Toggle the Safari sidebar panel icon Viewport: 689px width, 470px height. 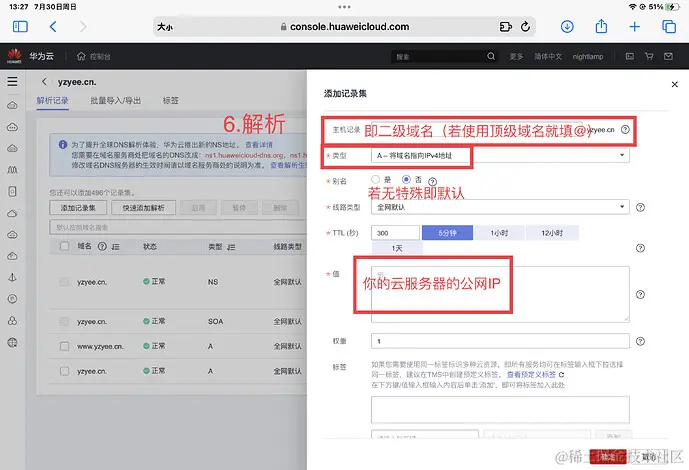coord(20,27)
